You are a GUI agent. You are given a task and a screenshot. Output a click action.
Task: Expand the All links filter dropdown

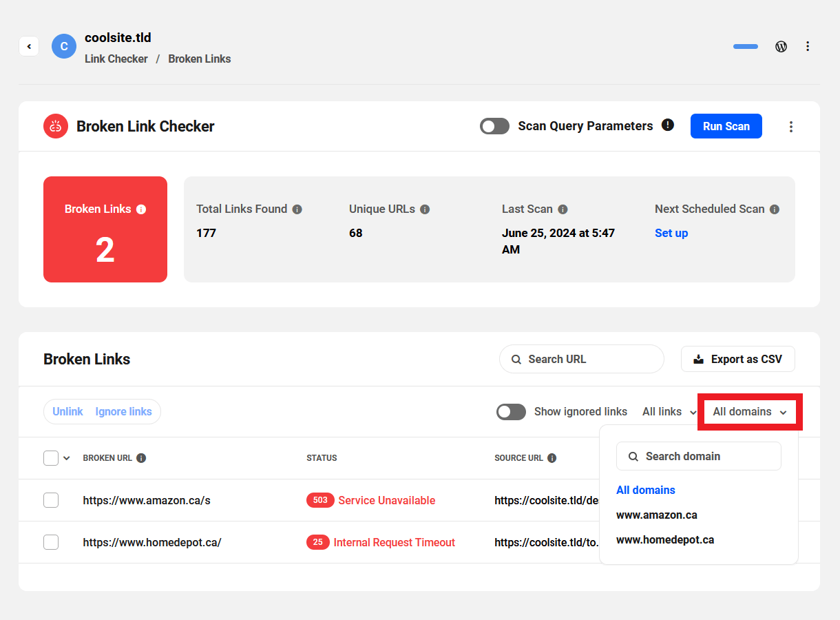[x=670, y=412]
